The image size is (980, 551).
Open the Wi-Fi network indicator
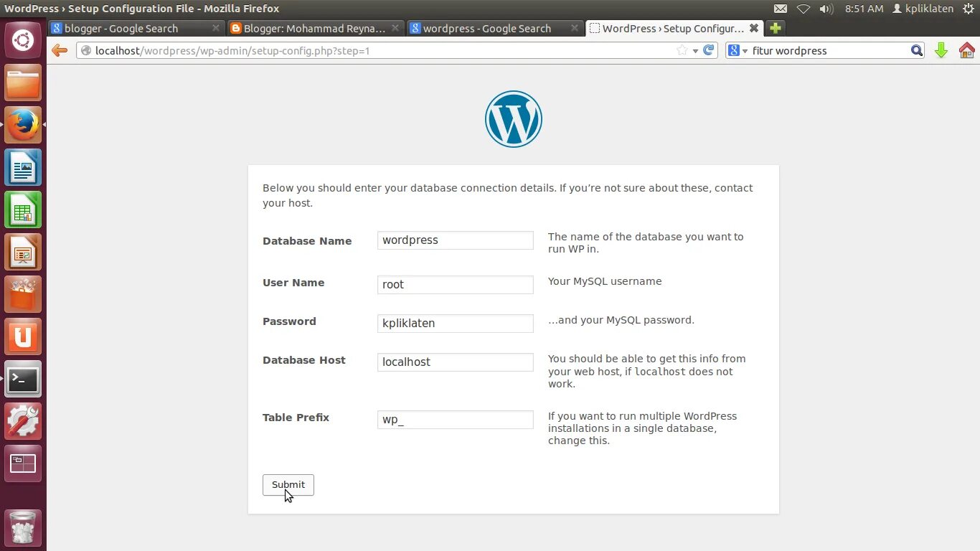tap(804, 9)
